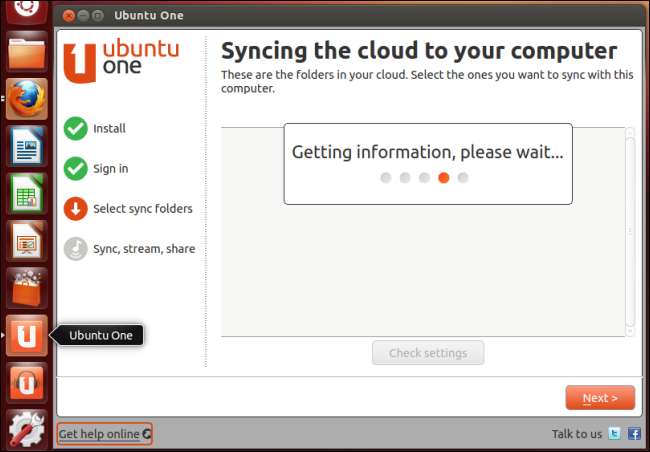Open Ubuntu One launcher icon
650x452 pixels.
pos(27,335)
